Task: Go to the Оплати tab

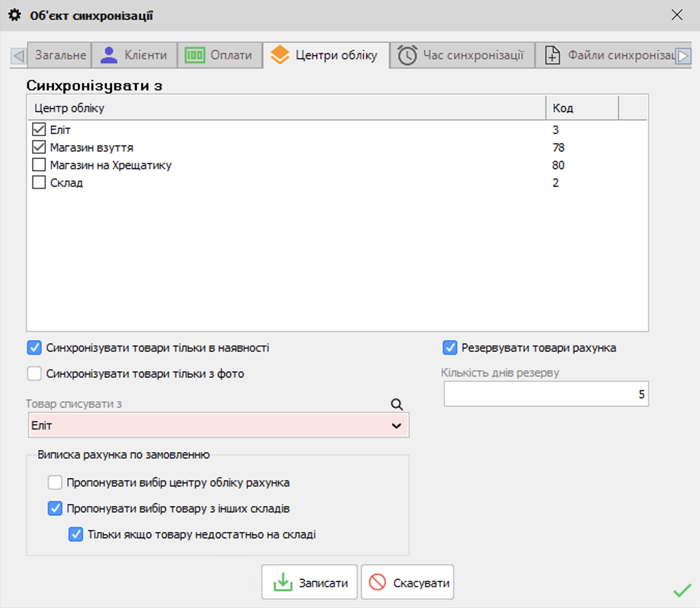Action: 219,55
